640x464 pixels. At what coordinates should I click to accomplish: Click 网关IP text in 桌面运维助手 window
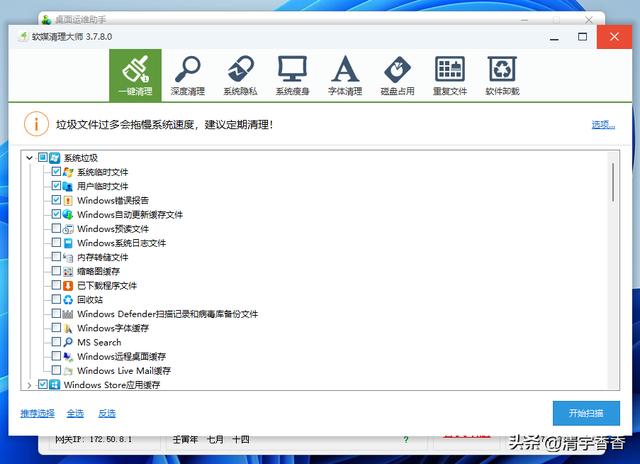pyautogui.click(x=93, y=440)
